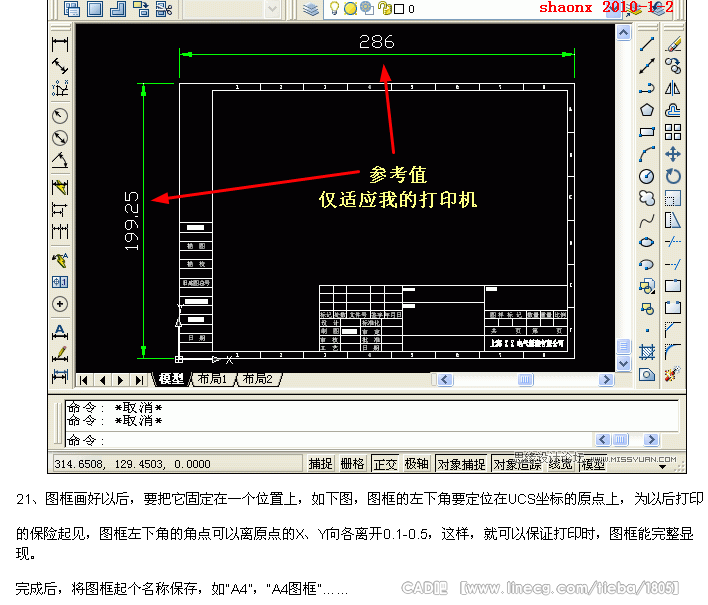Image resolution: width=708 pixels, height=605 pixels.
Task: Toggle layer 0 freeze sun icon
Action: click(x=350, y=9)
